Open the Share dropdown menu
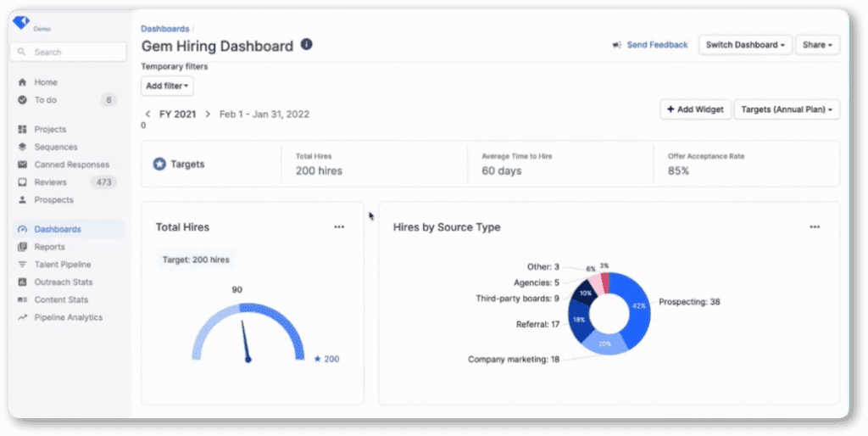This screenshot has width=868, height=436. point(818,45)
